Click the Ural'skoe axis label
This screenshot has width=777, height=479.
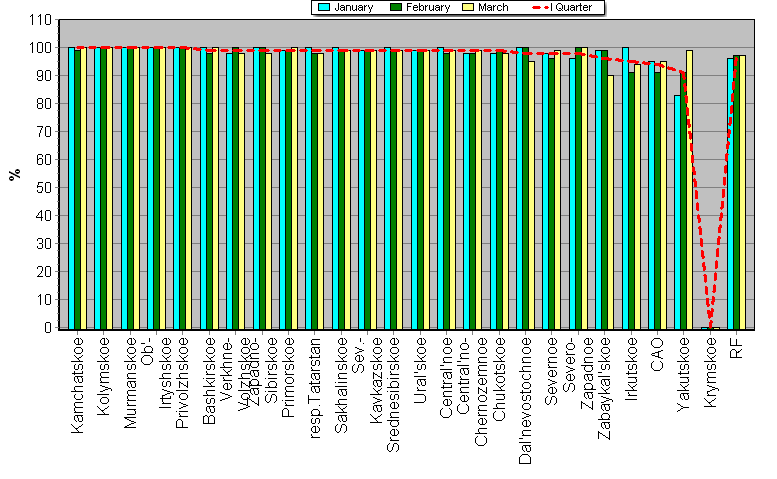[420, 371]
